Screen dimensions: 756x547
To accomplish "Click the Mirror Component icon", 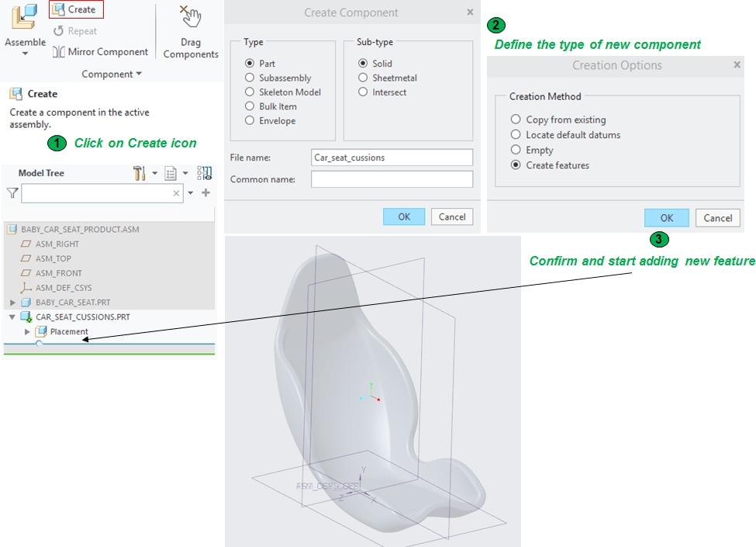I will tap(60, 52).
